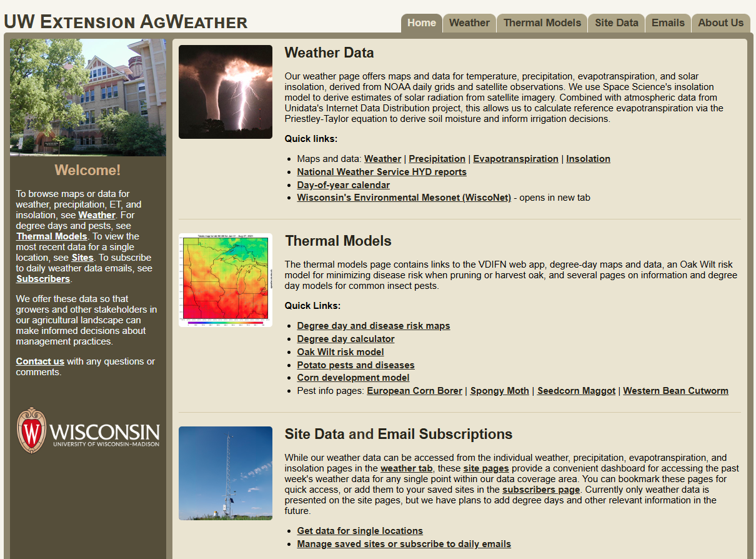The image size is (756, 559).
Task: Click Contact us in the sidebar
Action: pos(40,361)
